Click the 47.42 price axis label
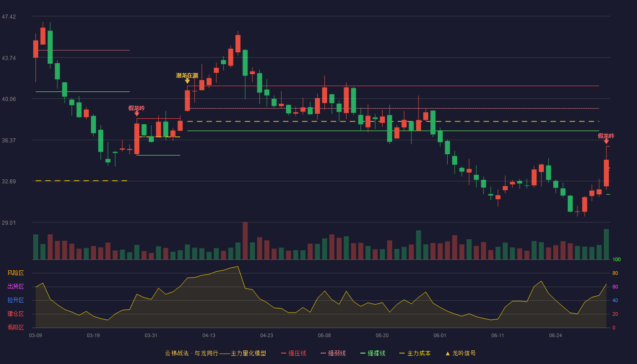 (9, 17)
